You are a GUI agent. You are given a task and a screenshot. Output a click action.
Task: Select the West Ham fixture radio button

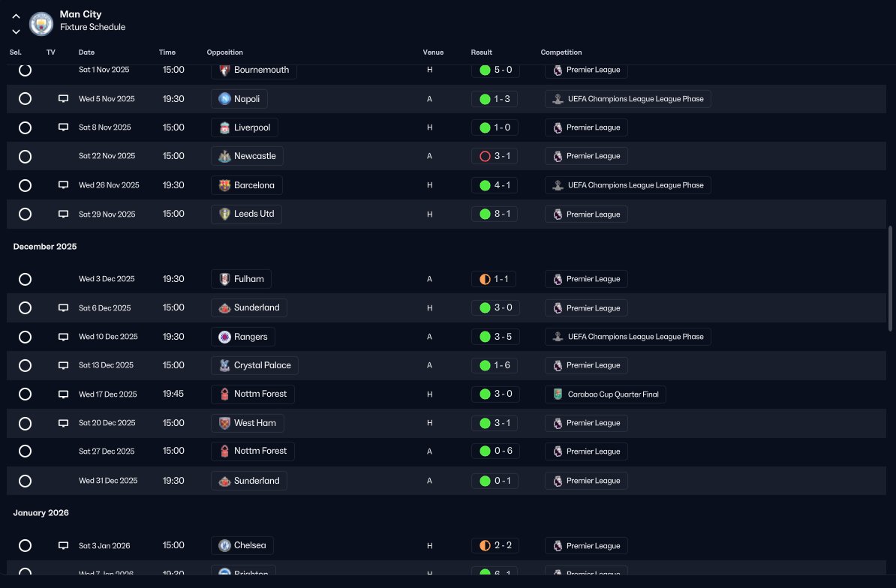click(26, 424)
